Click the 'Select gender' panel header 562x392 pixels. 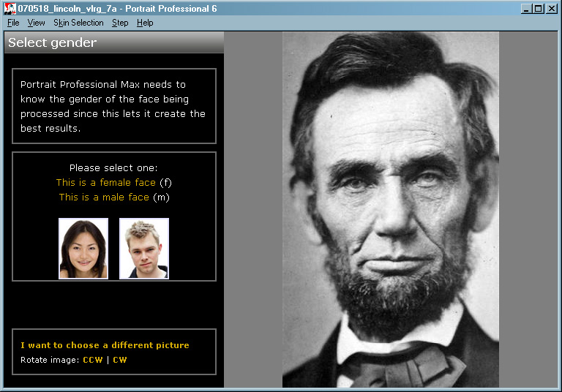(113, 42)
